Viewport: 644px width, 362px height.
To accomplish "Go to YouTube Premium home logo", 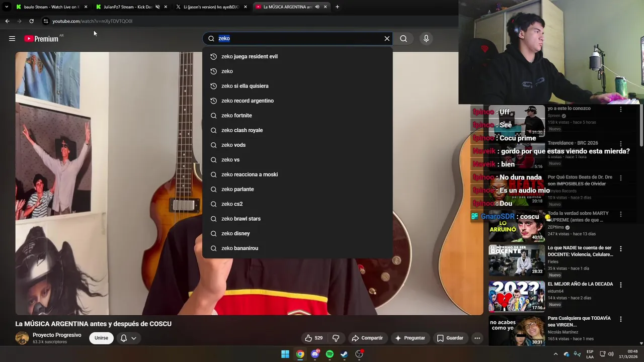I will 41,39.
